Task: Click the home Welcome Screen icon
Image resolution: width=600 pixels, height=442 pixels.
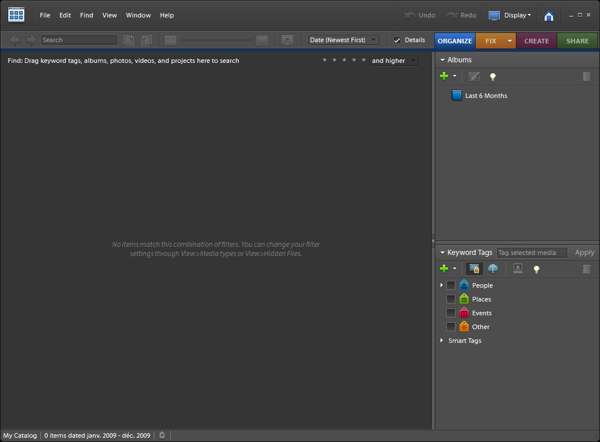Action: pyautogui.click(x=549, y=16)
